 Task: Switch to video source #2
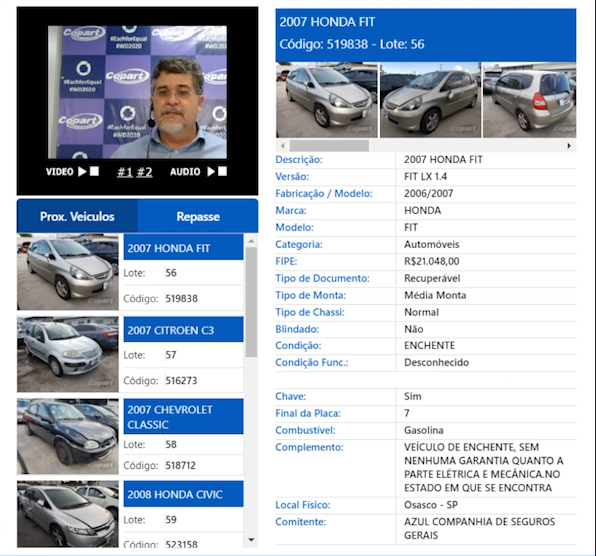144,172
